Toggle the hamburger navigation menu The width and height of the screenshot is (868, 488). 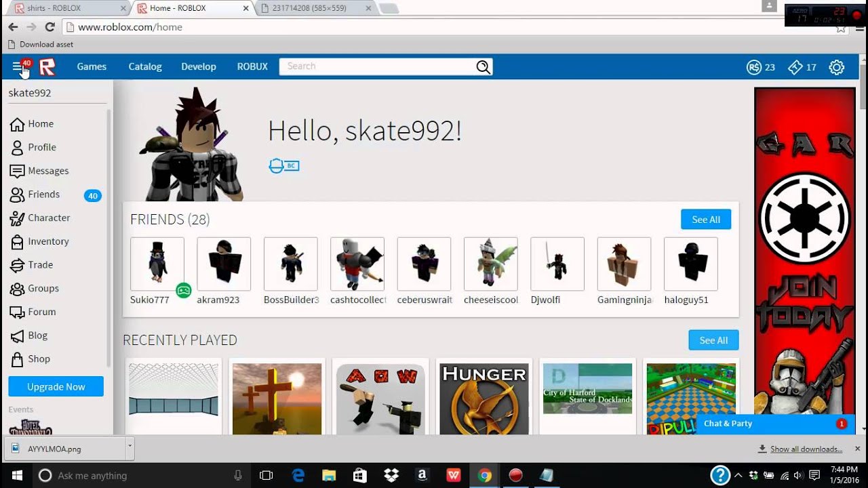[x=18, y=66]
